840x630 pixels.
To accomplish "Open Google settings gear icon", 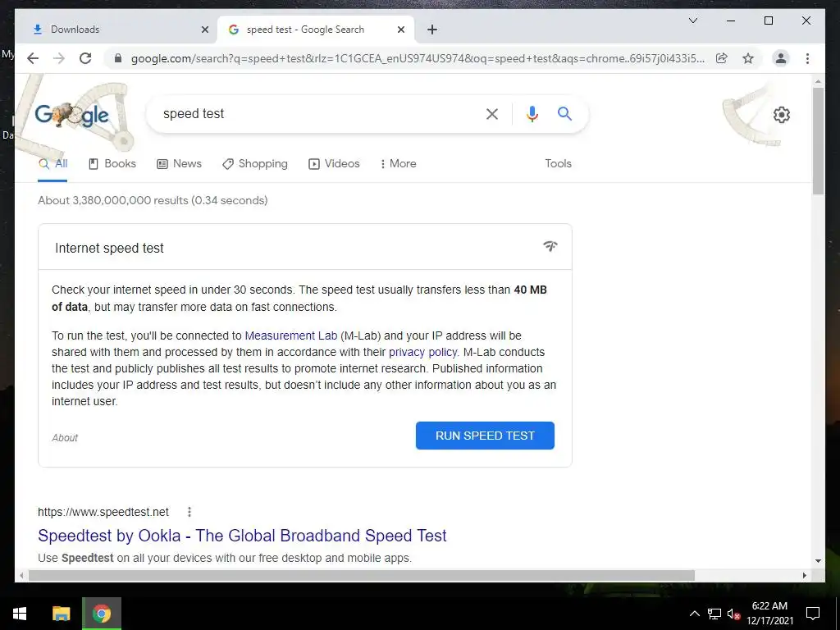I will point(782,115).
